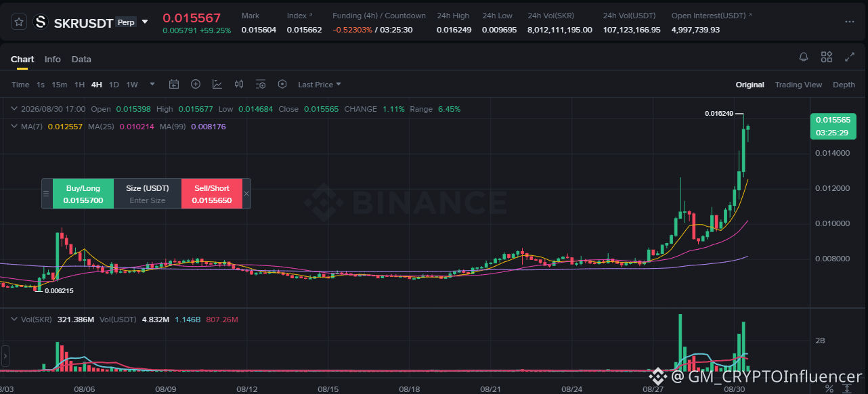Toggle the percent scale at bottom right
Image resolution: width=868 pixels, height=394 pixels.
(x=829, y=389)
